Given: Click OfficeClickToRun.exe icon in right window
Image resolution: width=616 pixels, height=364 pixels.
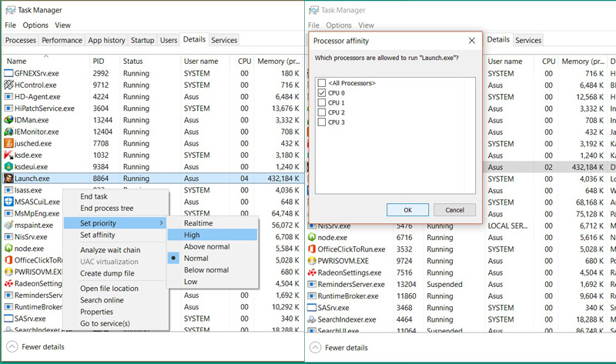Looking at the screenshot, I should click(312, 249).
